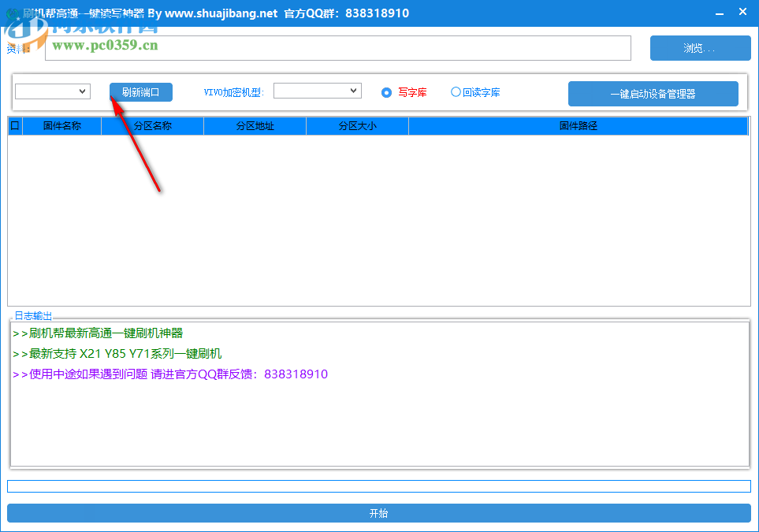Close the 刷机帮 window

pos(743,12)
